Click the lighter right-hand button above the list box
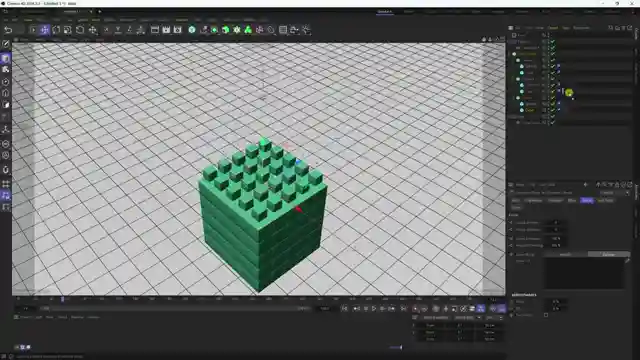The width and height of the screenshot is (640, 360). [x=609, y=254]
